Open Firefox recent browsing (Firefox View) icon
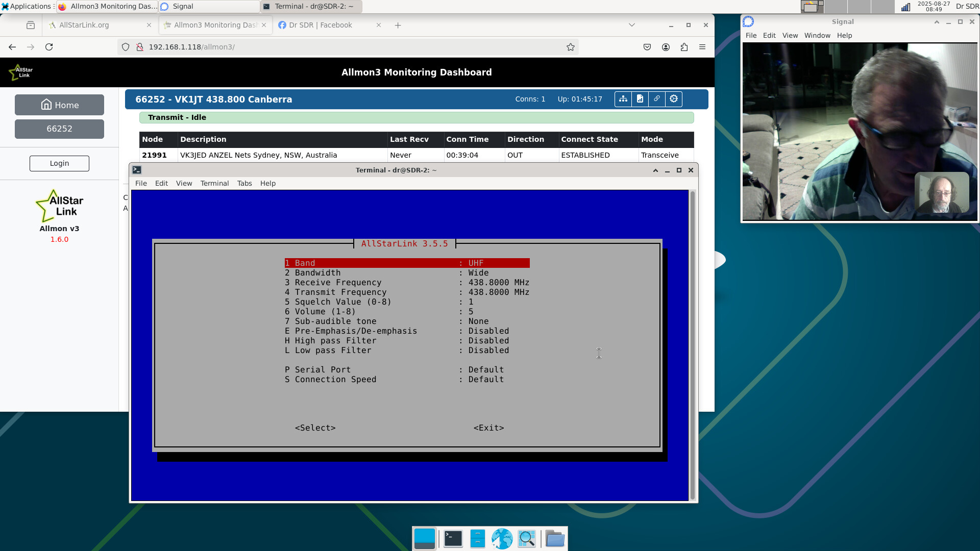 pos(31,25)
